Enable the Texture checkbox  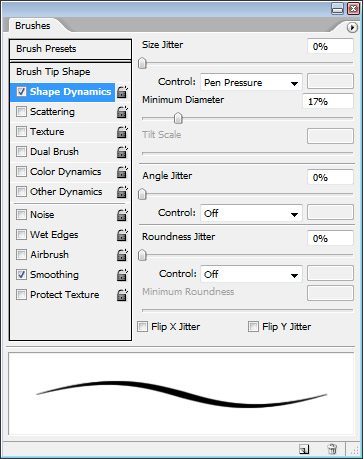pyautogui.click(x=21, y=131)
